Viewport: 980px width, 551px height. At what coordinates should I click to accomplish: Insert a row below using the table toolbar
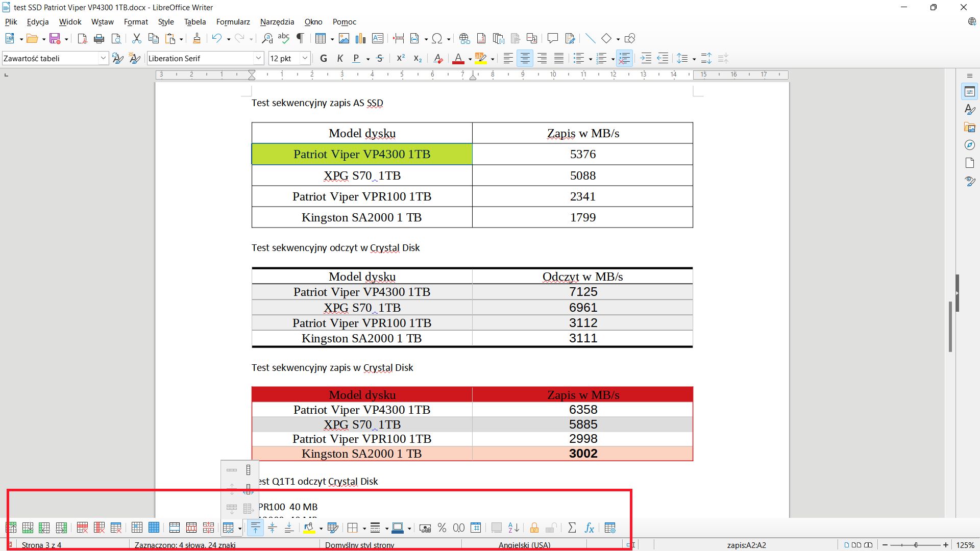(28, 528)
